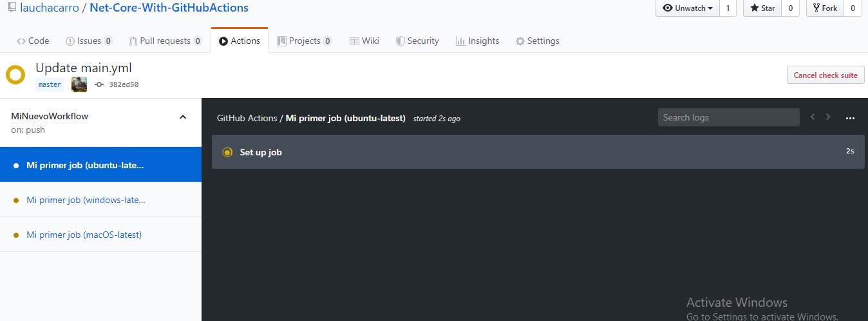
Task: Go to next search result arrow
Action: pyautogui.click(x=828, y=117)
